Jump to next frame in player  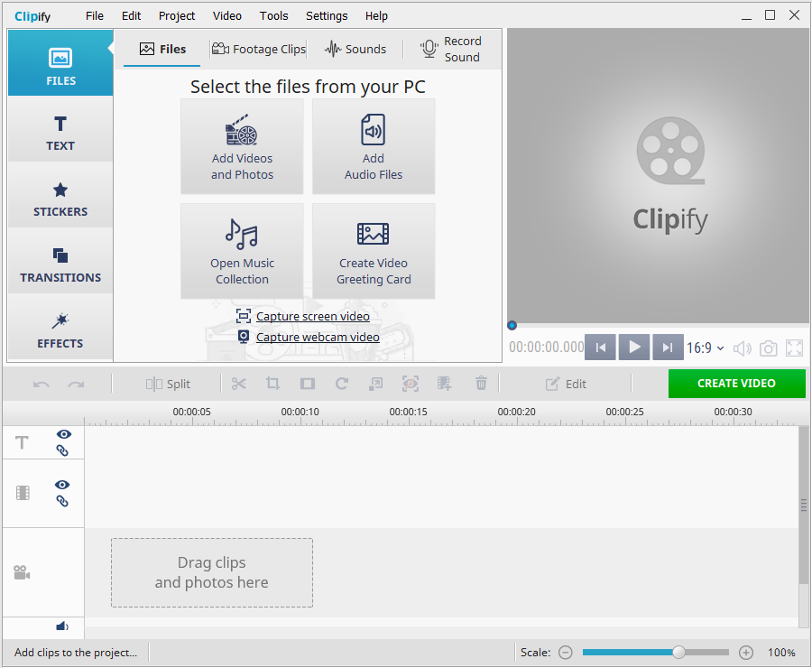[x=668, y=348]
